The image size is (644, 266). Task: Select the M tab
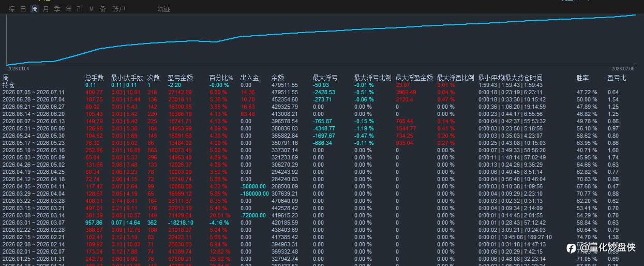pos(91,9)
